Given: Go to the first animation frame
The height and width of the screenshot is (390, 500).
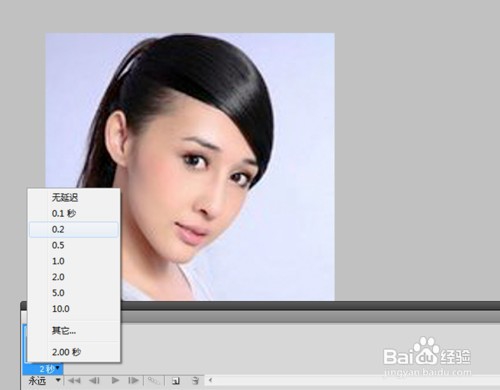Looking at the screenshot, I should pos(74,380).
